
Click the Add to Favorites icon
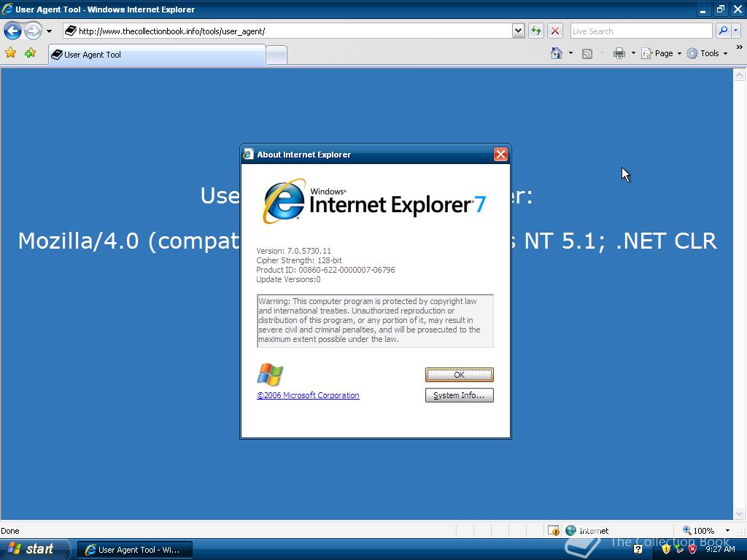pyautogui.click(x=30, y=52)
